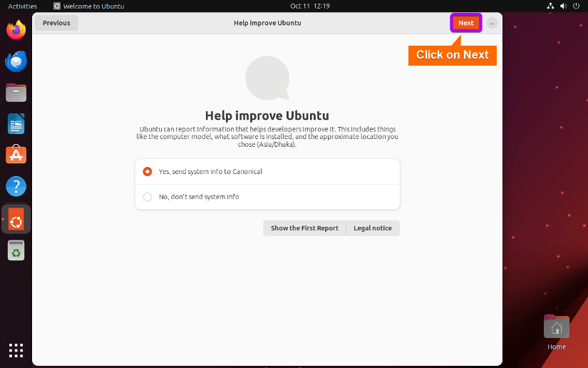Minimize the Welcome to Ubuntu window
This screenshot has width=588, height=368.
[x=492, y=24]
